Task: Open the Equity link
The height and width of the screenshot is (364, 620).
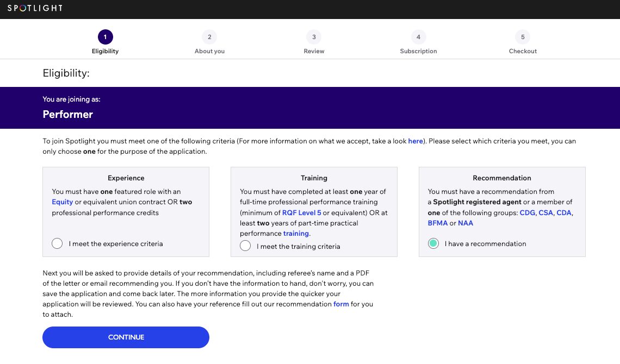Action: coord(62,202)
